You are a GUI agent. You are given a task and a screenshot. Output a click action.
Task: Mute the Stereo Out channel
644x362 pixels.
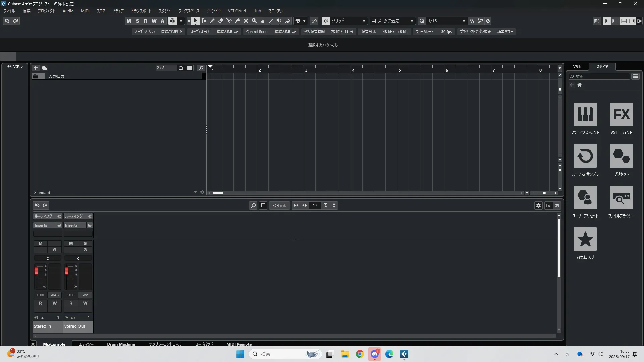71,244
